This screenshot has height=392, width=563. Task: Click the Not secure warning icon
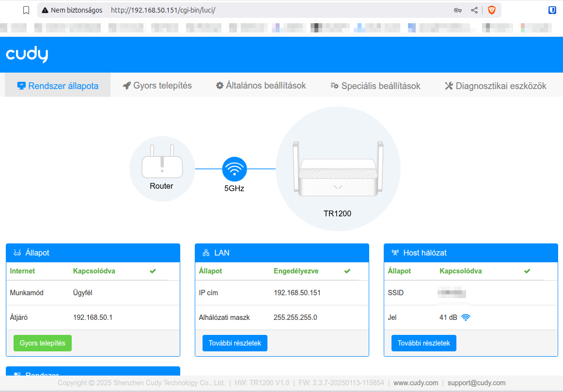45,10
